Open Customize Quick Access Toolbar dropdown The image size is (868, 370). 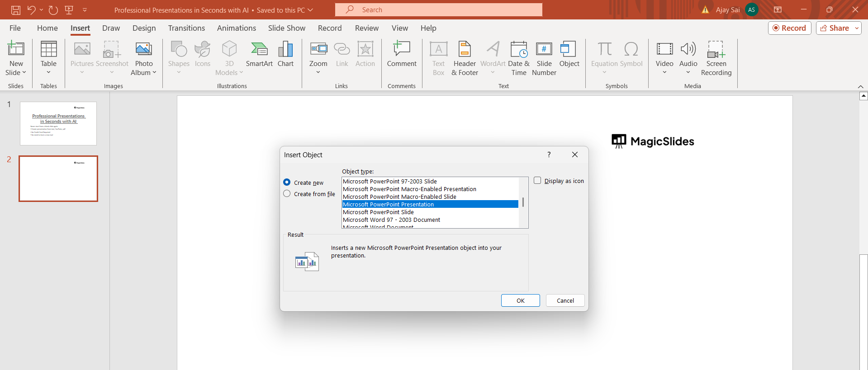tap(85, 9)
